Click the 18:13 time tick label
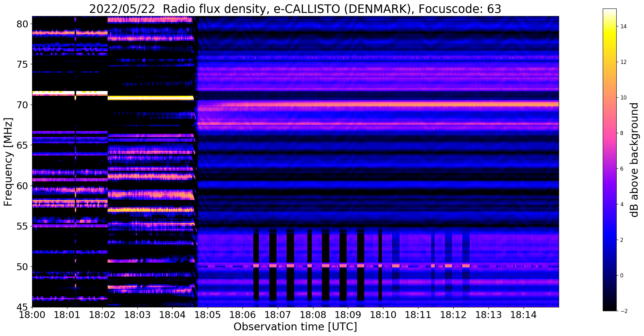644x336 pixels. click(488, 315)
